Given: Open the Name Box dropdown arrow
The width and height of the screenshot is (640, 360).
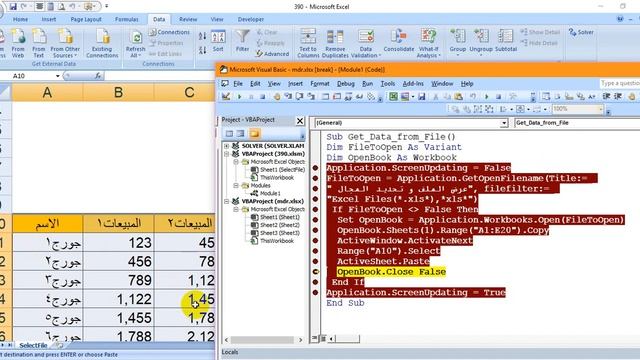Looking at the screenshot, I should [x=58, y=76].
